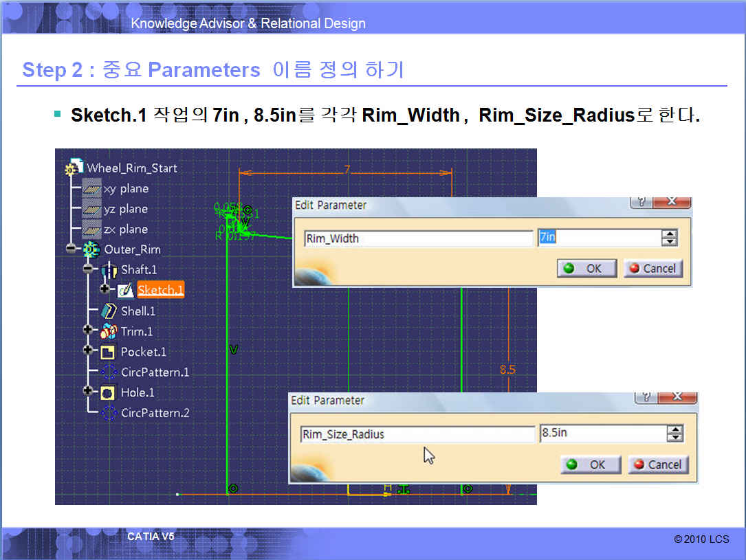Image resolution: width=746 pixels, height=560 pixels.
Task: Click the Wheel_Rim_Start part icon
Action: pyautogui.click(x=73, y=168)
